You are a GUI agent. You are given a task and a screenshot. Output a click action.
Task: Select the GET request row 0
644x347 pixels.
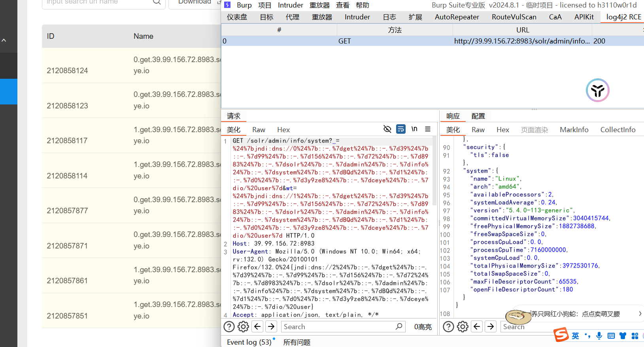pos(432,41)
